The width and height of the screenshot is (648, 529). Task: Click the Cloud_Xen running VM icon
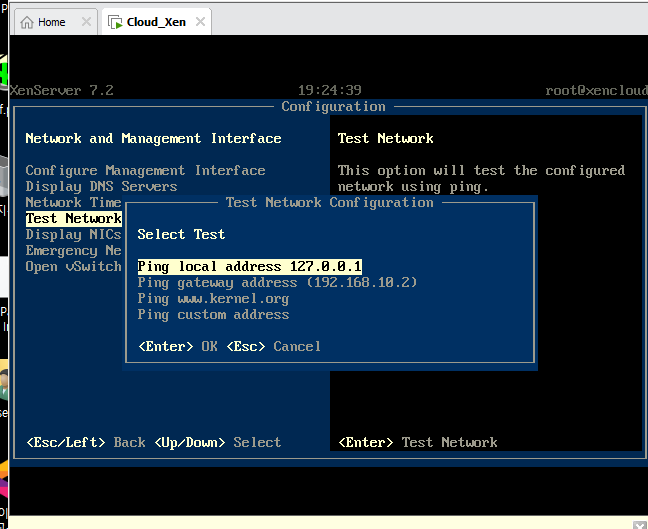click(115, 22)
